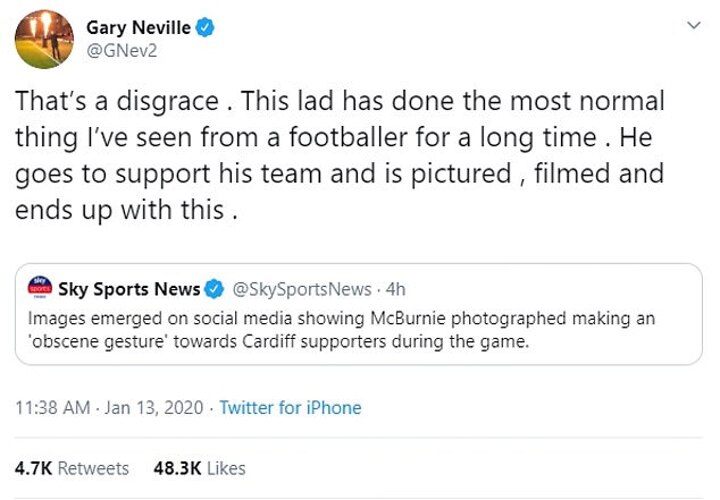View the 4.7K Retweets list
The height and width of the screenshot is (500, 720).
coord(72,467)
